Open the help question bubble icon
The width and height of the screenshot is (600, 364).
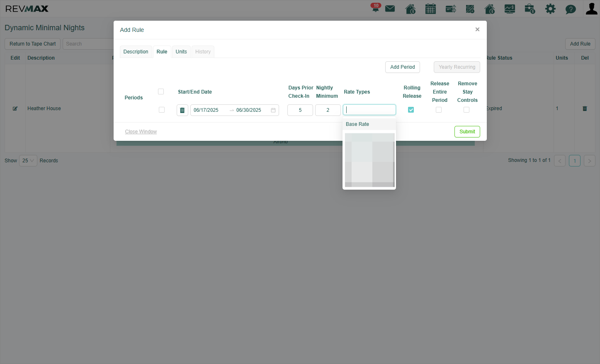[x=571, y=9]
